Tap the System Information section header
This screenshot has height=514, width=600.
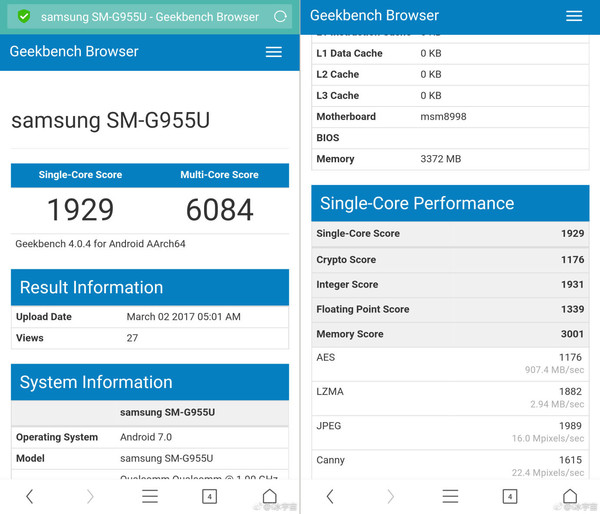pos(150,382)
